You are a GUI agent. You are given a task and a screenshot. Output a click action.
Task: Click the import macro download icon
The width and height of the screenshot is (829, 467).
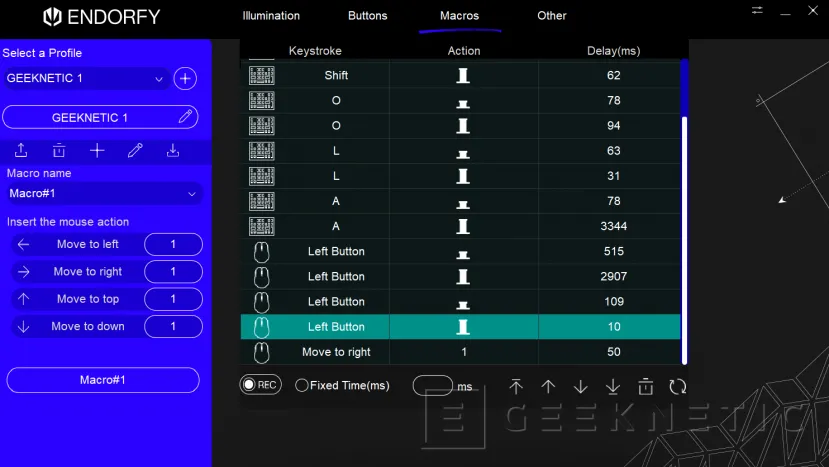click(x=173, y=151)
